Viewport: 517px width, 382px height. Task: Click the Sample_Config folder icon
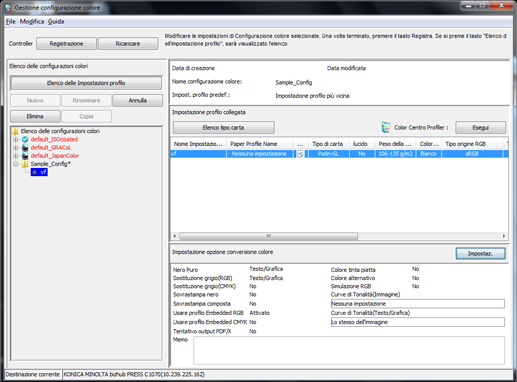[25, 164]
